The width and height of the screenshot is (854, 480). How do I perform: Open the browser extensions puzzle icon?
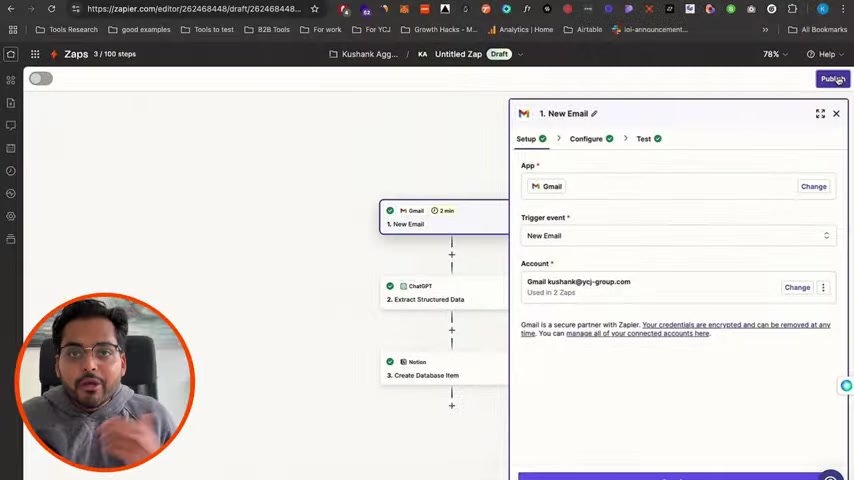click(x=792, y=9)
